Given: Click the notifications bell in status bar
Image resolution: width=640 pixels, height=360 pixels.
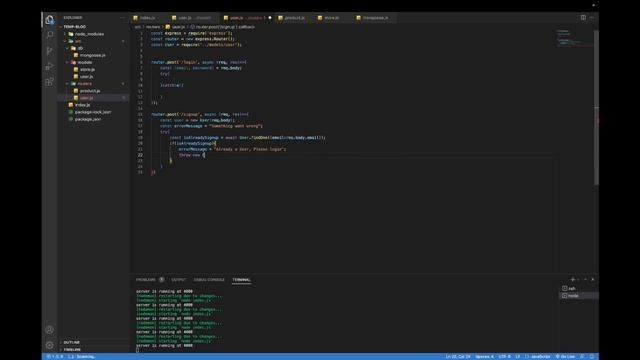Looking at the screenshot, I should [x=592, y=356].
